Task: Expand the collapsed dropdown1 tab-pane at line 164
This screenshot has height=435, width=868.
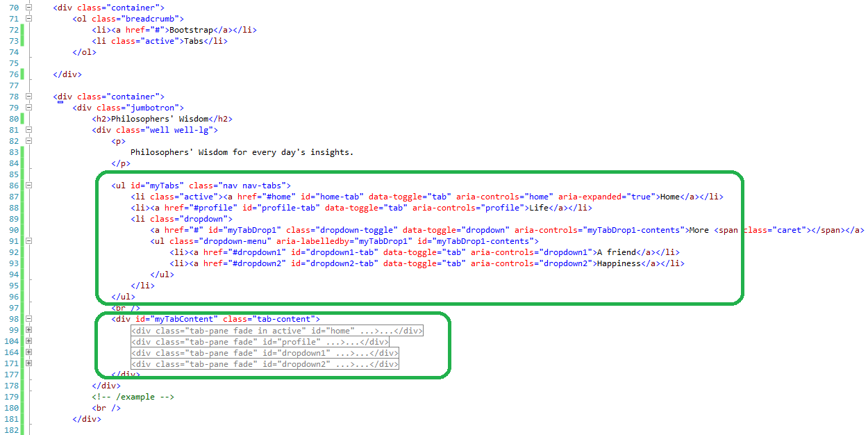Action: pyautogui.click(x=28, y=352)
